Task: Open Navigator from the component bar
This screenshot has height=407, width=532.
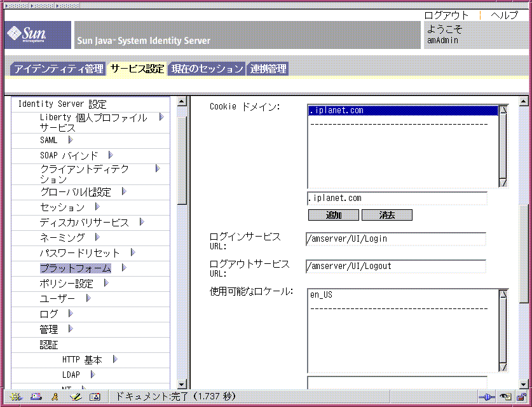Action: (x=16, y=396)
